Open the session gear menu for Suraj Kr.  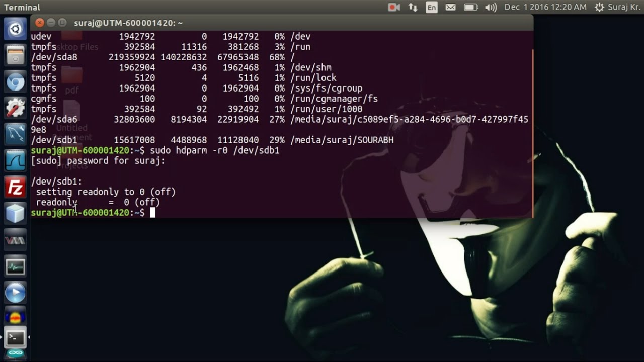click(618, 7)
